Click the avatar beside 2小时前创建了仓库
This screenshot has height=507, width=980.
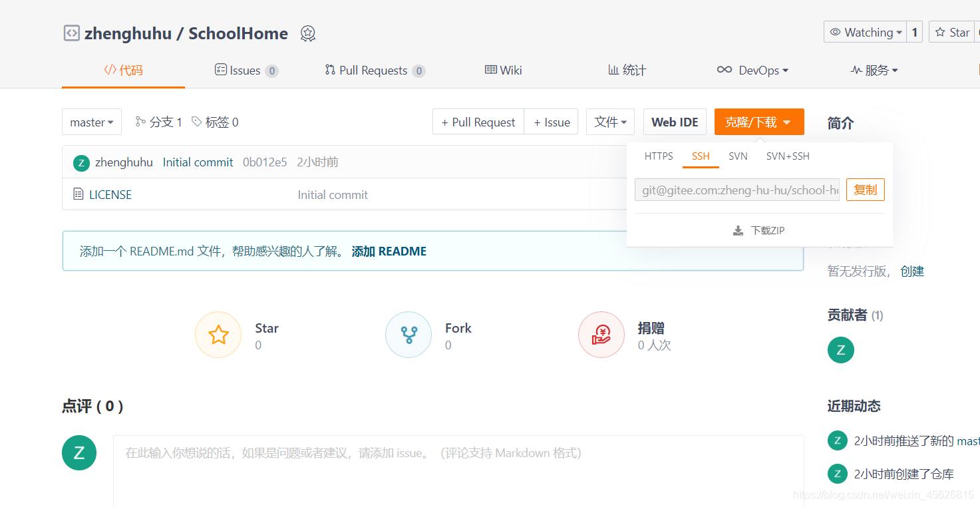tap(838, 474)
